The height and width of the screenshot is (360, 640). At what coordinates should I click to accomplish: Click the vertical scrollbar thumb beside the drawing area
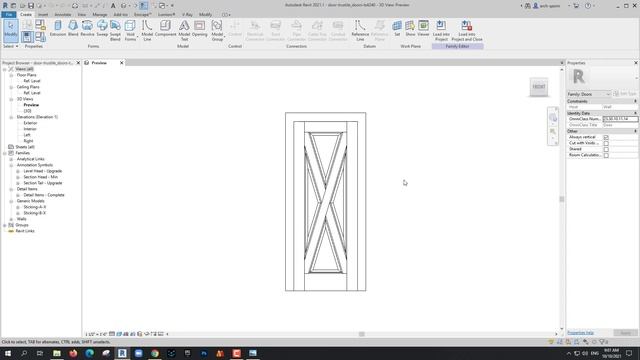[562, 199]
